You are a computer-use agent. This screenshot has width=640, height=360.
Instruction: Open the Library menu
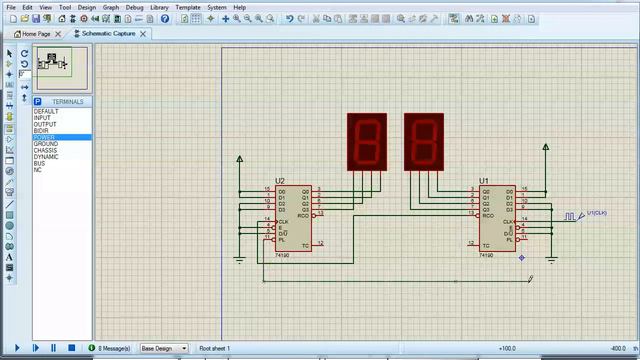click(x=159, y=7)
